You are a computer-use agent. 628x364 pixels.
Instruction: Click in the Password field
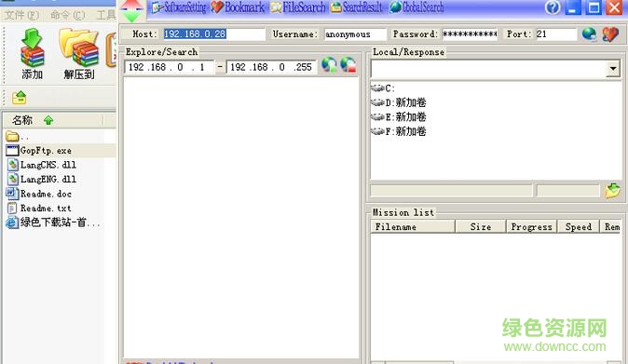tap(470, 34)
